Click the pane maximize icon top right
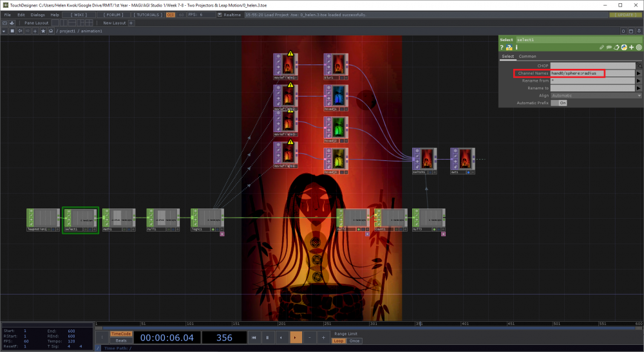Viewport: 644px width, 352px height. pyautogui.click(x=631, y=31)
